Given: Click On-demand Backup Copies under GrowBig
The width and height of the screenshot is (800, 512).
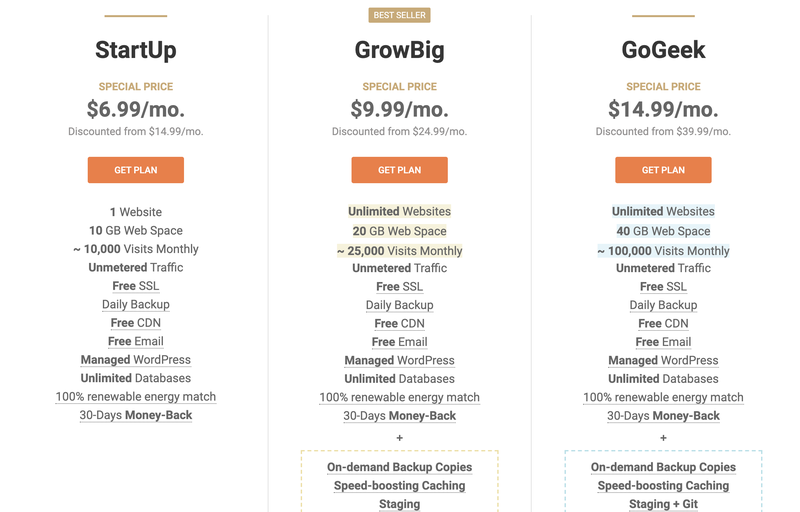Looking at the screenshot, I should click(x=399, y=467).
